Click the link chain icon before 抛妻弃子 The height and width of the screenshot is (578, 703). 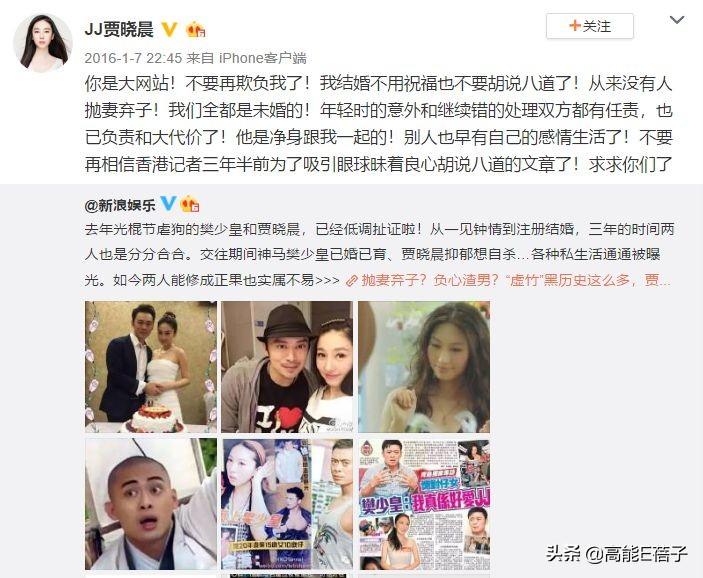(352, 281)
